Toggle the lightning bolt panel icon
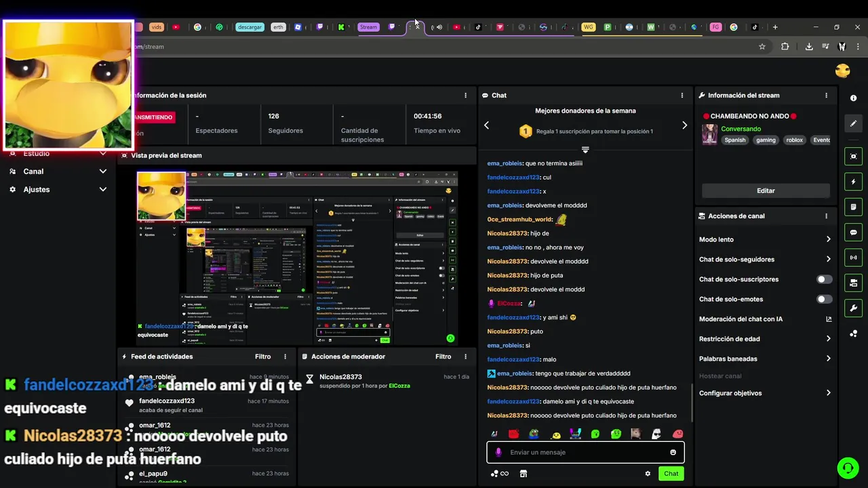868x488 pixels. (x=853, y=182)
